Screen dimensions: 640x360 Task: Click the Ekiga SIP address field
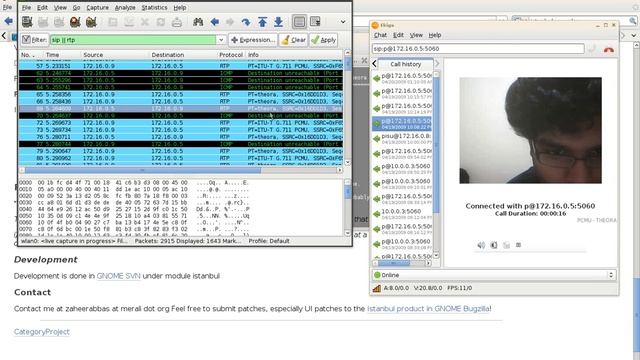pos(478,49)
